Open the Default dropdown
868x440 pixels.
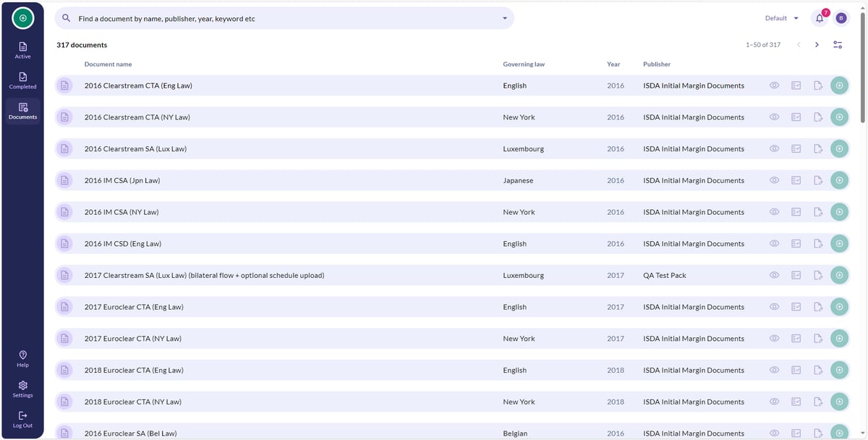tap(782, 18)
